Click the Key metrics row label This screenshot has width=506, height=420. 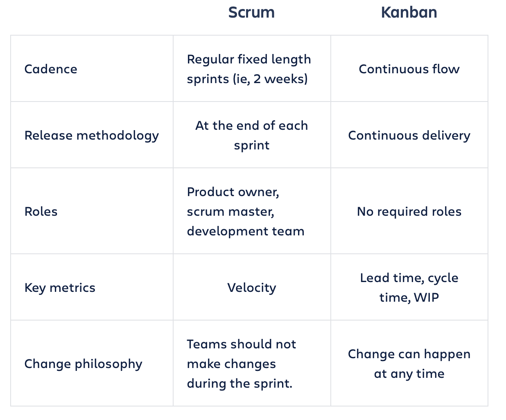pyautogui.click(x=60, y=287)
